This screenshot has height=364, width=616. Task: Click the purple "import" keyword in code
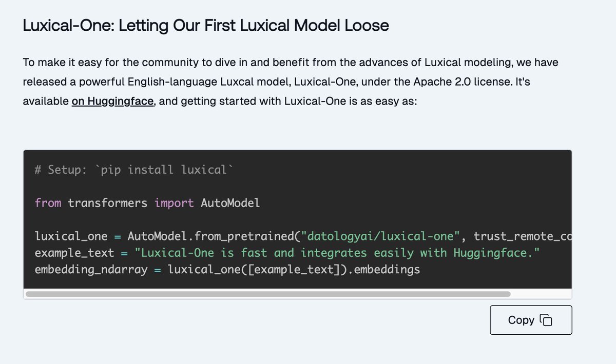(174, 203)
